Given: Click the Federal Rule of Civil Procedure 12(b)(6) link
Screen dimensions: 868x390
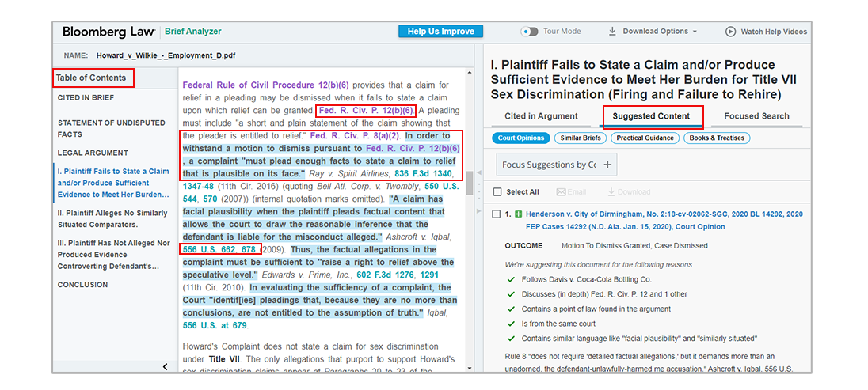Looking at the screenshot, I should (266, 85).
